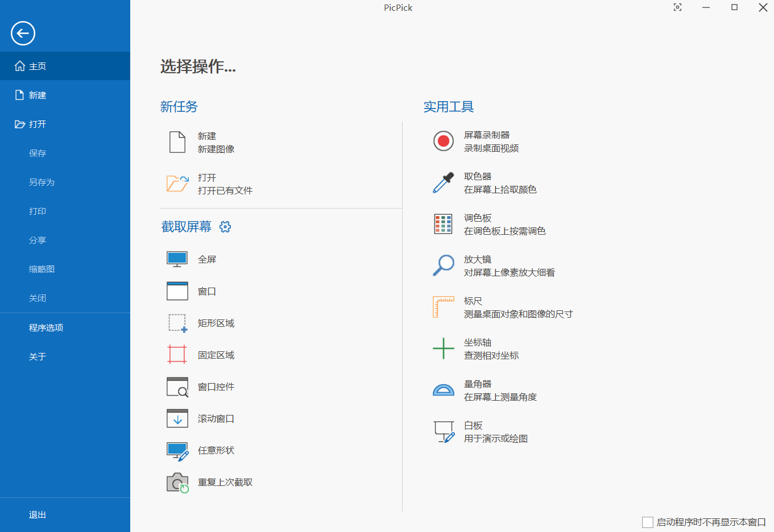774x532 pixels.
Task: Use the Repeat Last Capture tool
Action: pyautogui.click(x=224, y=482)
